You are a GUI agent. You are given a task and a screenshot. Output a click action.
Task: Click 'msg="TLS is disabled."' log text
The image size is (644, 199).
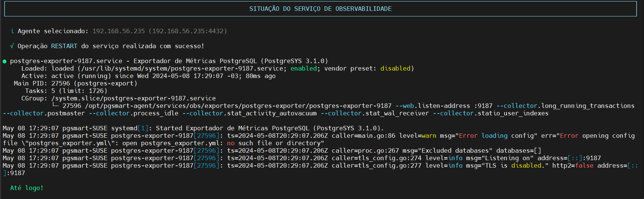[x=507, y=165]
